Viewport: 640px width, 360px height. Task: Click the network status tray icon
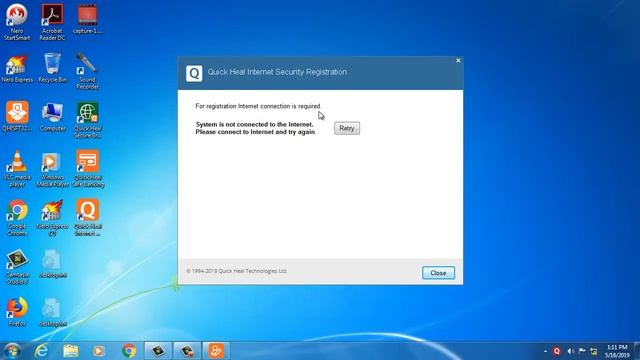594,351
